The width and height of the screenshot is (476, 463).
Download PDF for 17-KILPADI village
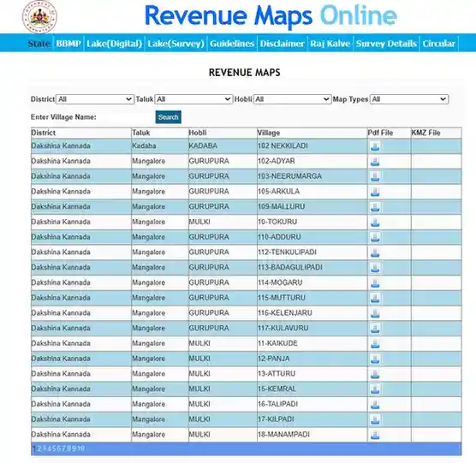pyautogui.click(x=375, y=419)
